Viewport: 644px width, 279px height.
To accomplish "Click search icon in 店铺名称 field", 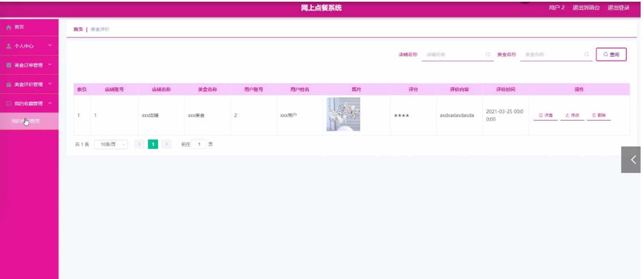I will coord(488,54).
